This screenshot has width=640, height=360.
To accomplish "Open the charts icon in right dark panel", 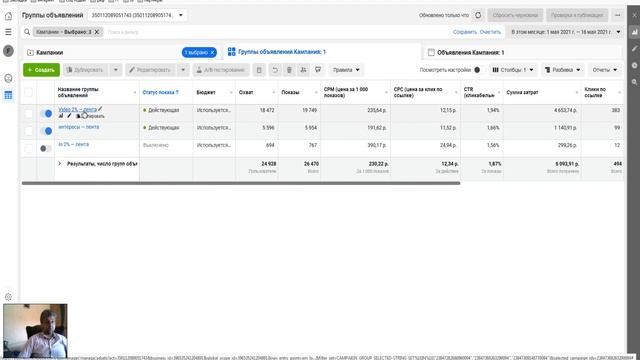I will coord(634,32).
